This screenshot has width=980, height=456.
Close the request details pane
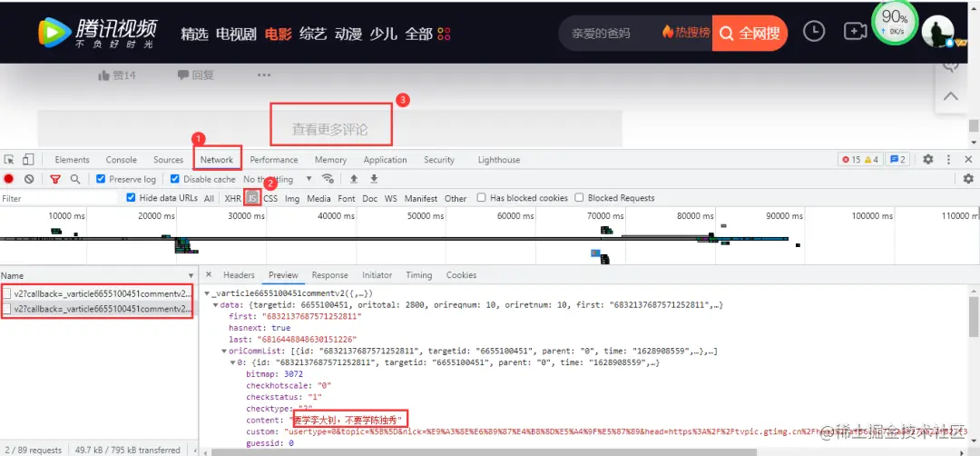click(x=209, y=274)
